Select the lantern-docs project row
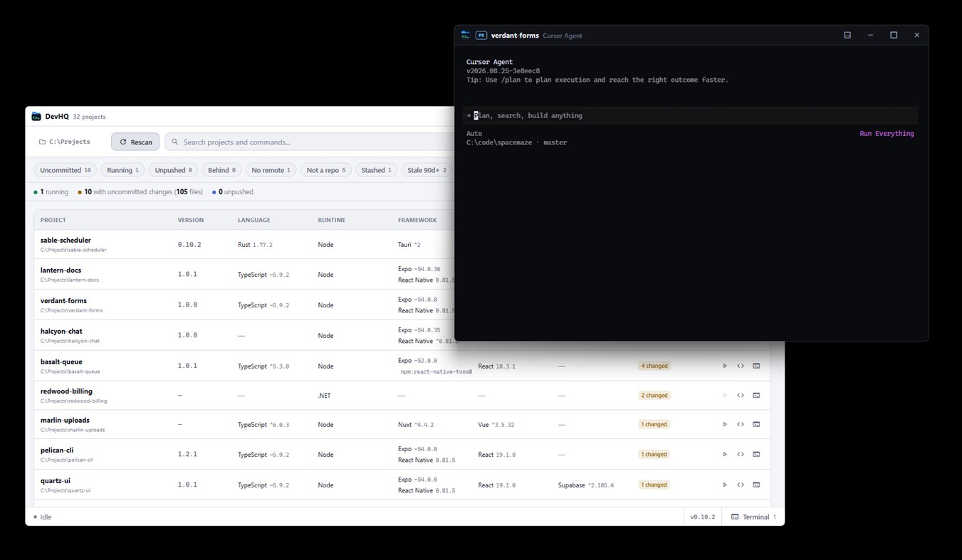Viewport: 962px width, 560px height. click(244, 274)
